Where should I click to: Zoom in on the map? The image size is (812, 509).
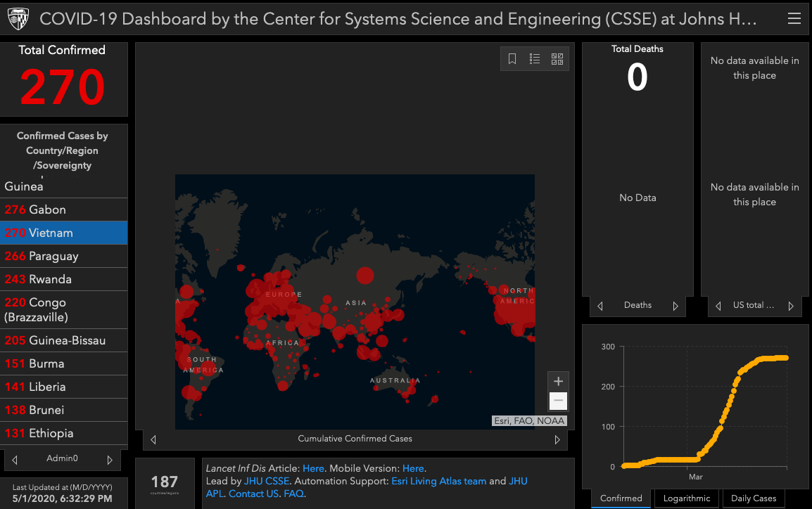pyautogui.click(x=558, y=382)
